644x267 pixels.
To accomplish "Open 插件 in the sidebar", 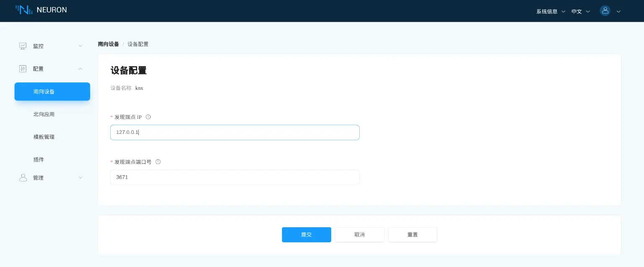I will pos(39,159).
